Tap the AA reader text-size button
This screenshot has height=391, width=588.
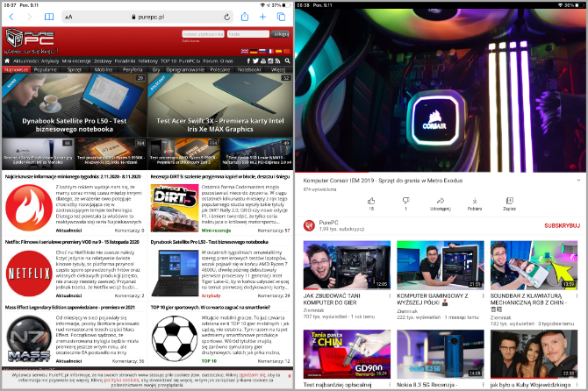point(68,17)
